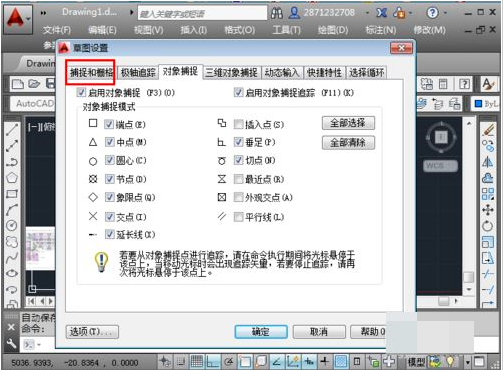Select the Mirror tool in modify toolbar

coord(488,162)
